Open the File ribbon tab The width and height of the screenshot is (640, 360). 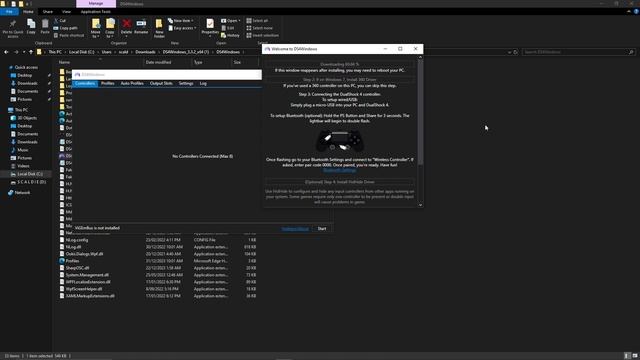(x=9, y=12)
